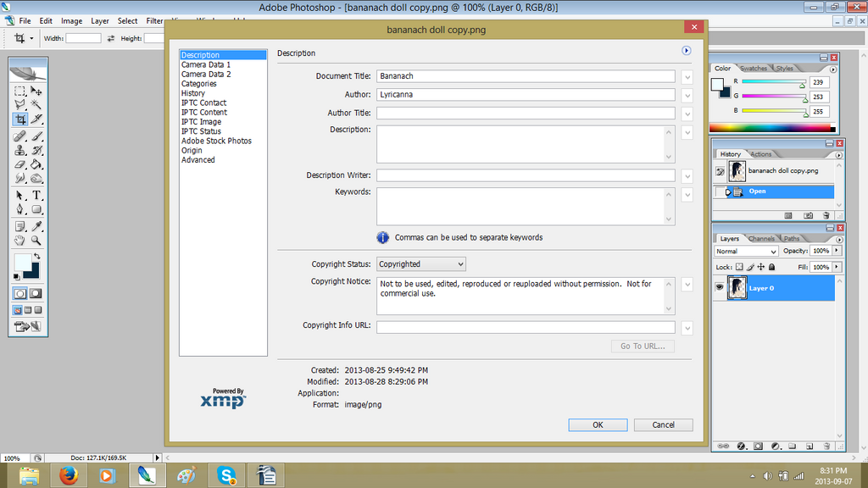
Task: Select the Polygonal Lasso tool
Action: coord(20,104)
